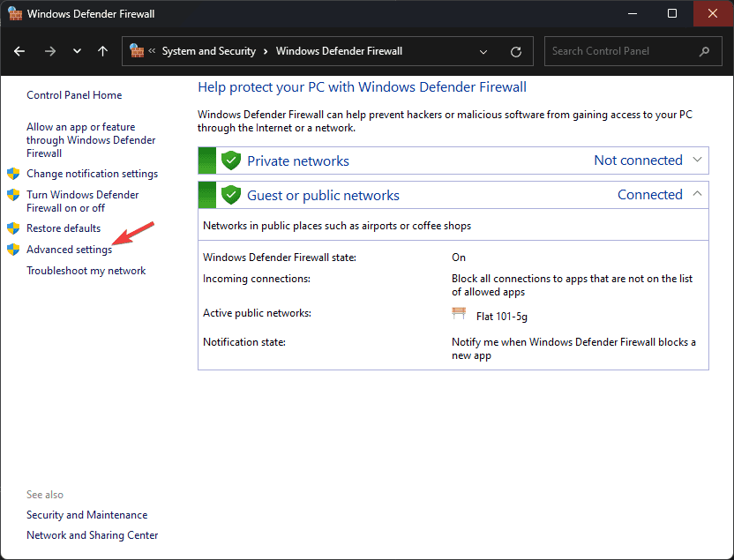The width and height of the screenshot is (734, 560).
Task: Click the search magnifier icon
Action: pos(704,51)
